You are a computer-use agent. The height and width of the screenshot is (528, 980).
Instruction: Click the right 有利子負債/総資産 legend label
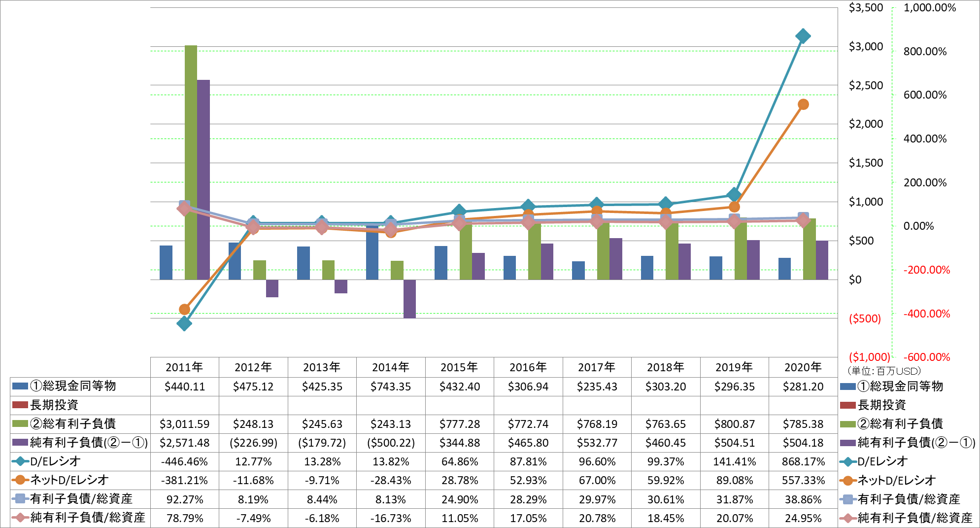(x=909, y=499)
